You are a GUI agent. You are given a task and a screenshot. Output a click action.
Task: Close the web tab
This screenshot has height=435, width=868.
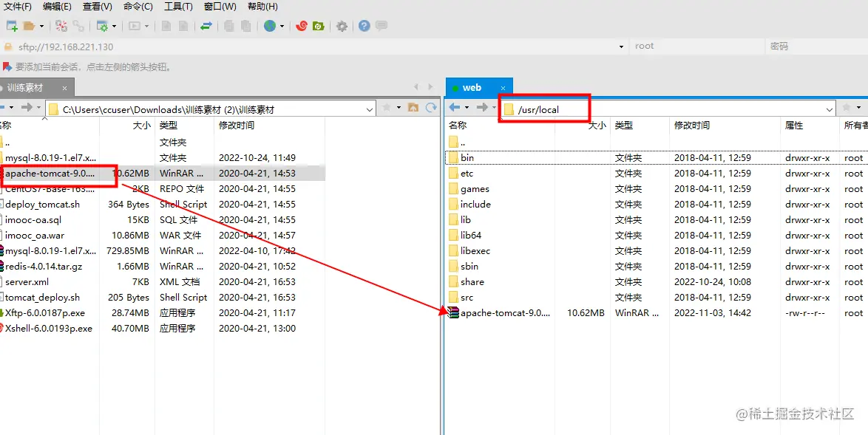point(503,88)
